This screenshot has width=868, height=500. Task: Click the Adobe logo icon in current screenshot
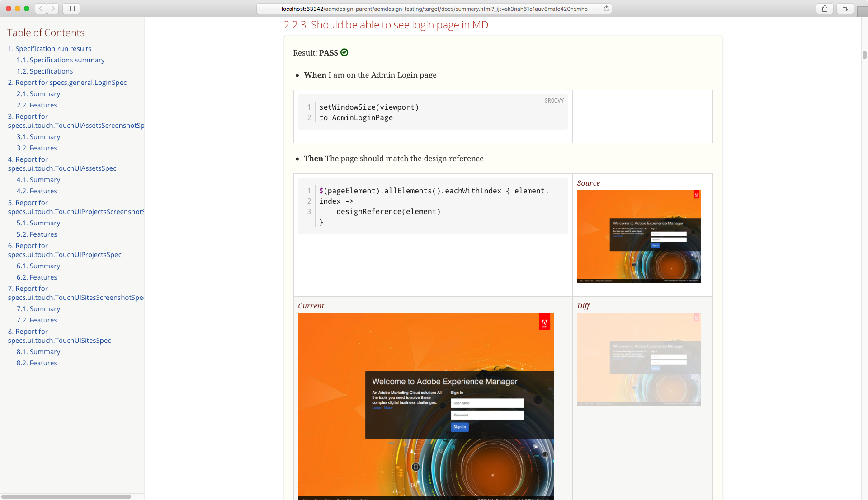coord(544,322)
